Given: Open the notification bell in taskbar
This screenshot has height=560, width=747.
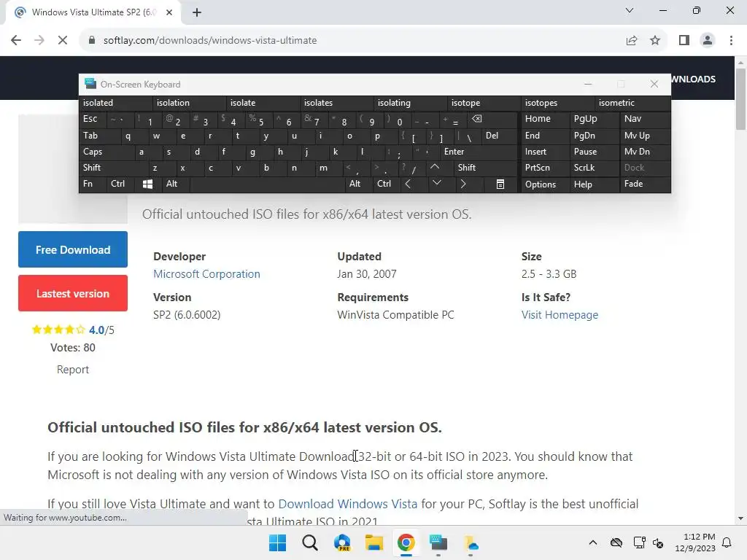Looking at the screenshot, I should click(x=727, y=542).
